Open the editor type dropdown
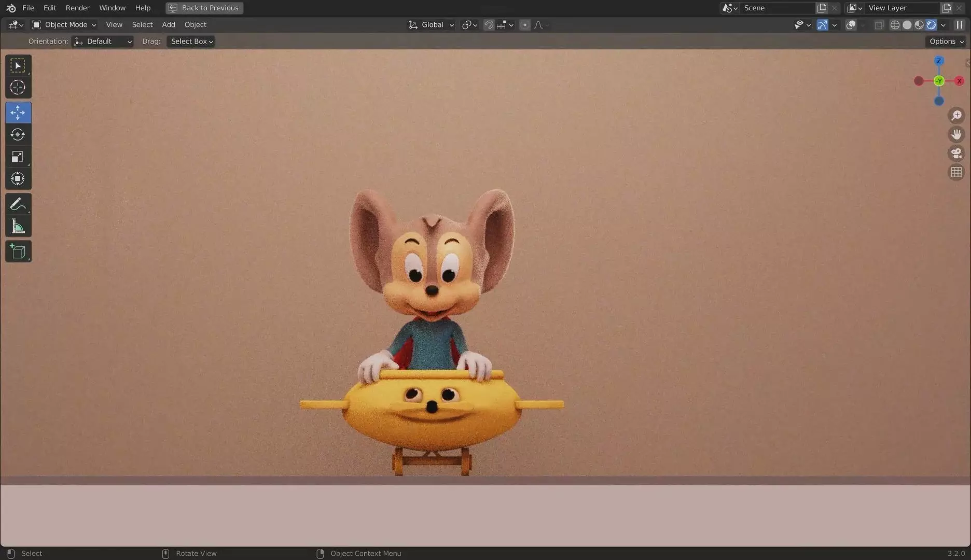 [x=16, y=25]
